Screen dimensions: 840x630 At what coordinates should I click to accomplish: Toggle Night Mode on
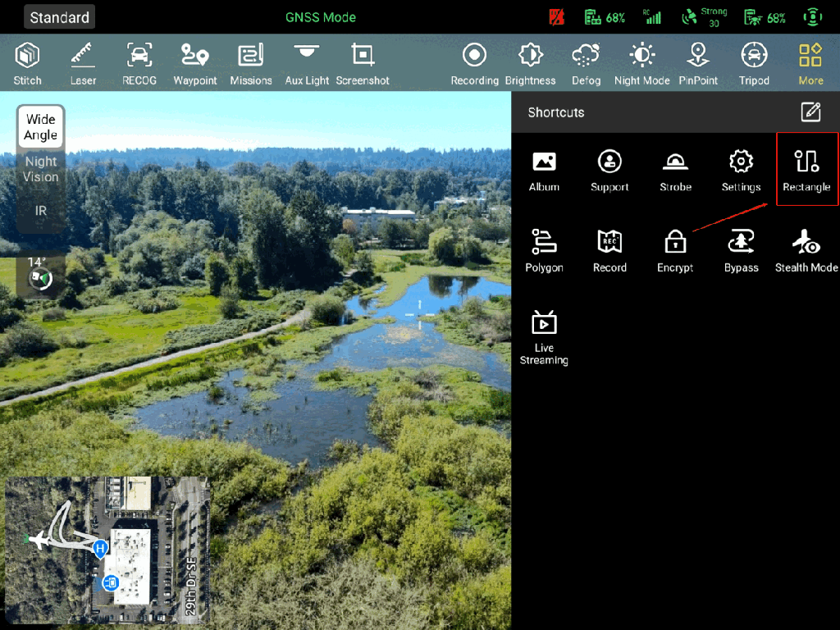641,64
